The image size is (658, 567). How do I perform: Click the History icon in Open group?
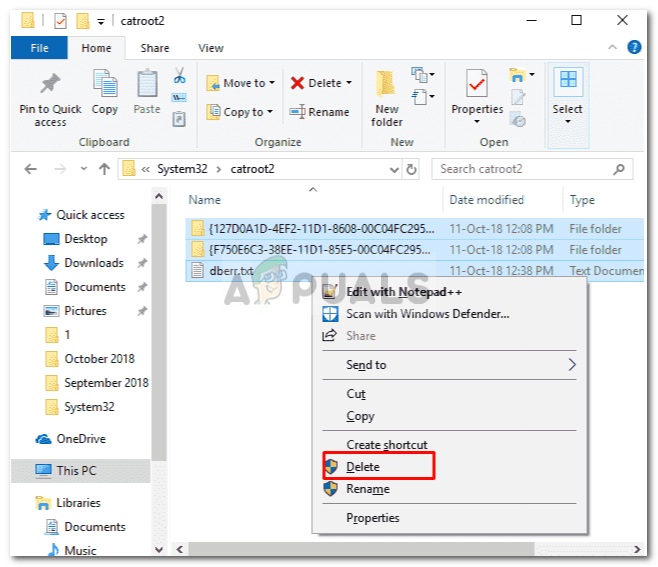[518, 120]
